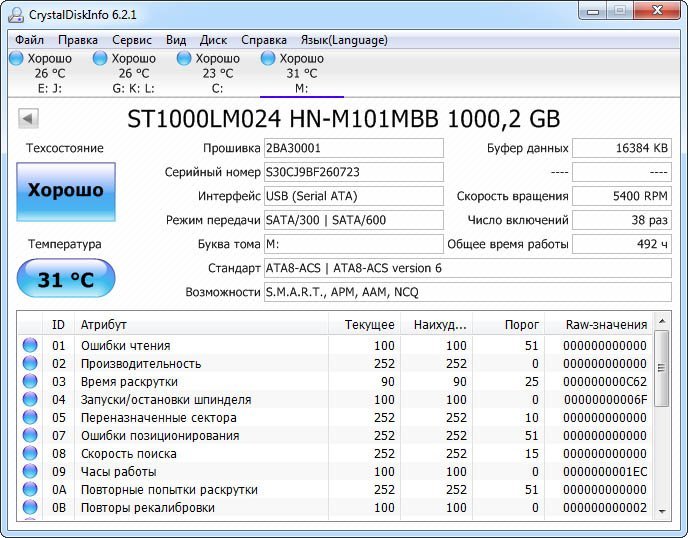688x538 pixels.
Task: Open the Сервис menu
Action: pyautogui.click(x=132, y=40)
